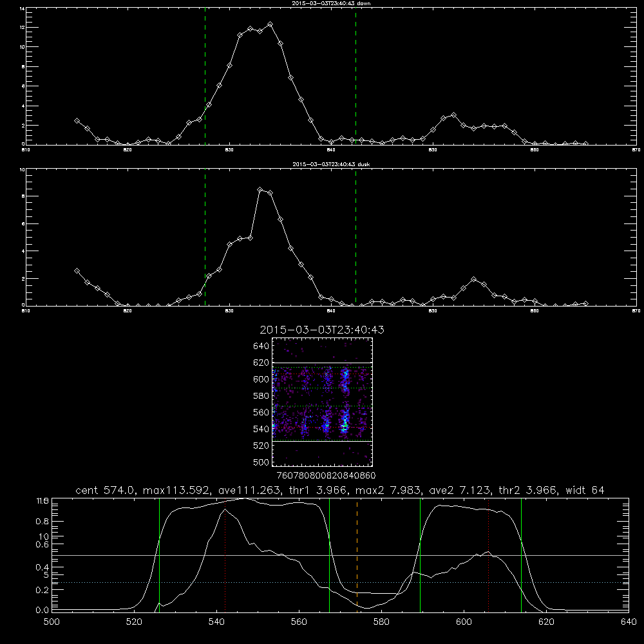Click the 0.8 y-axis label of bottom plot
The height and width of the screenshot is (644, 644).
click(43, 522)
